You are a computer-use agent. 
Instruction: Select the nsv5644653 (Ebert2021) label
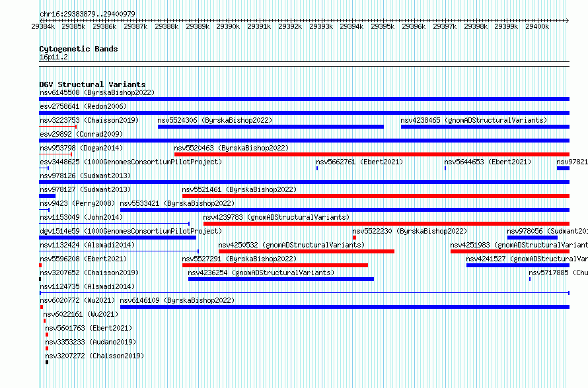488,162
